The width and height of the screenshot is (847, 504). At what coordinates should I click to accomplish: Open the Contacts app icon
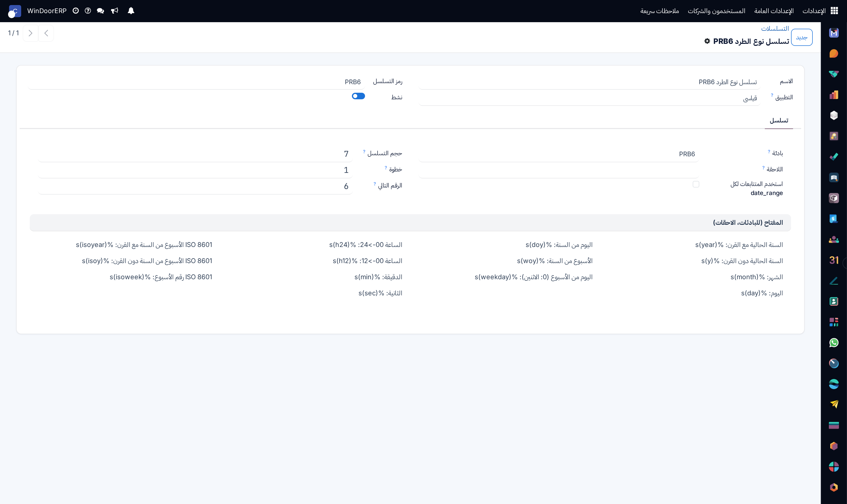coord(834,301)
